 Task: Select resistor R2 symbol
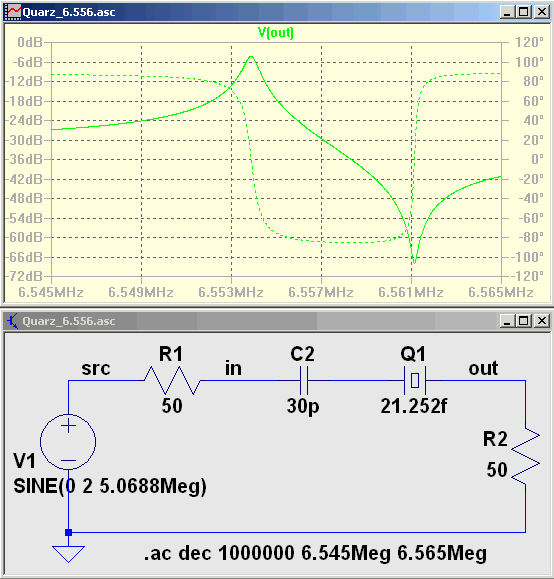(526, 457)
